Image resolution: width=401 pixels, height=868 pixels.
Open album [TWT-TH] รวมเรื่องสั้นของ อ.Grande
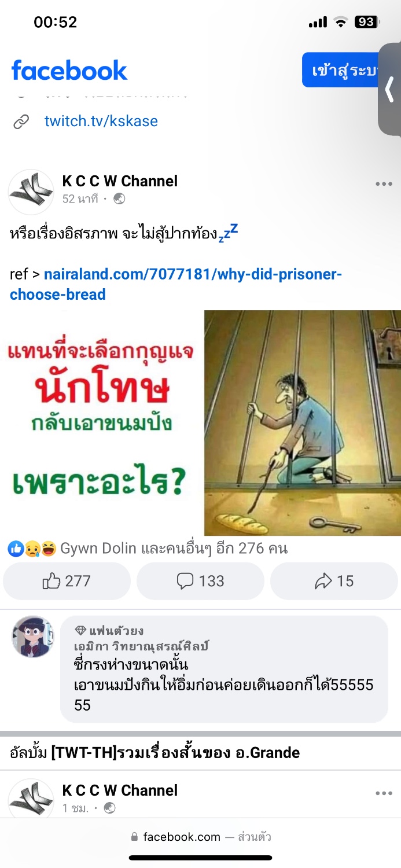click(155, 753)
